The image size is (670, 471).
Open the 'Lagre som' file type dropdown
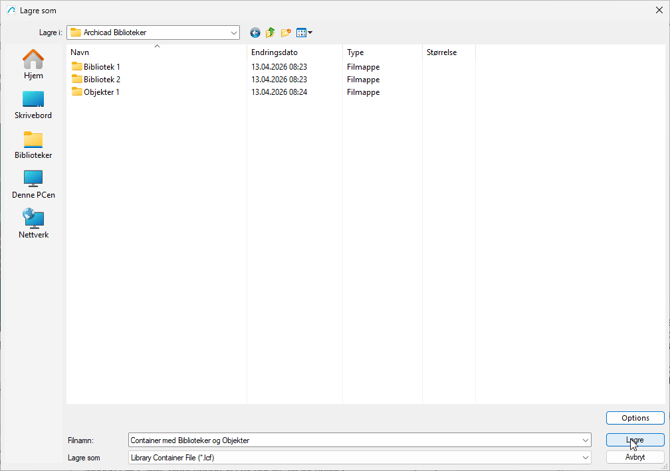(x=585, y=458)
